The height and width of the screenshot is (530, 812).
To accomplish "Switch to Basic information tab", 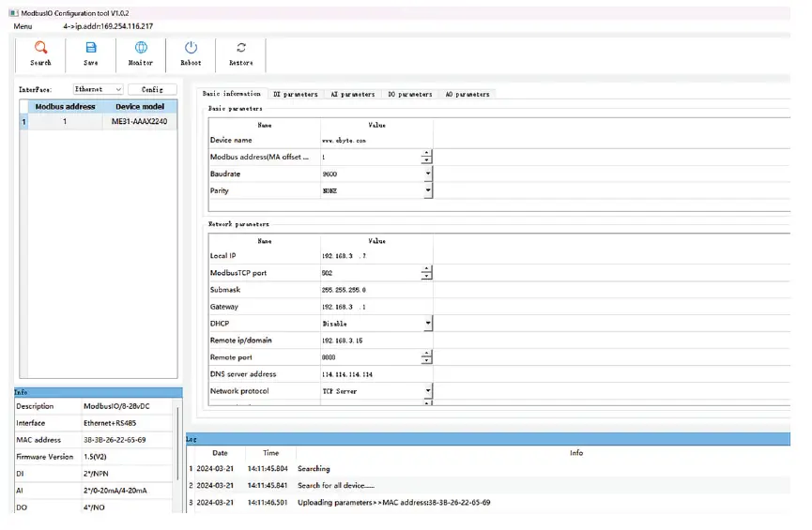I will [x=232, y=94].
